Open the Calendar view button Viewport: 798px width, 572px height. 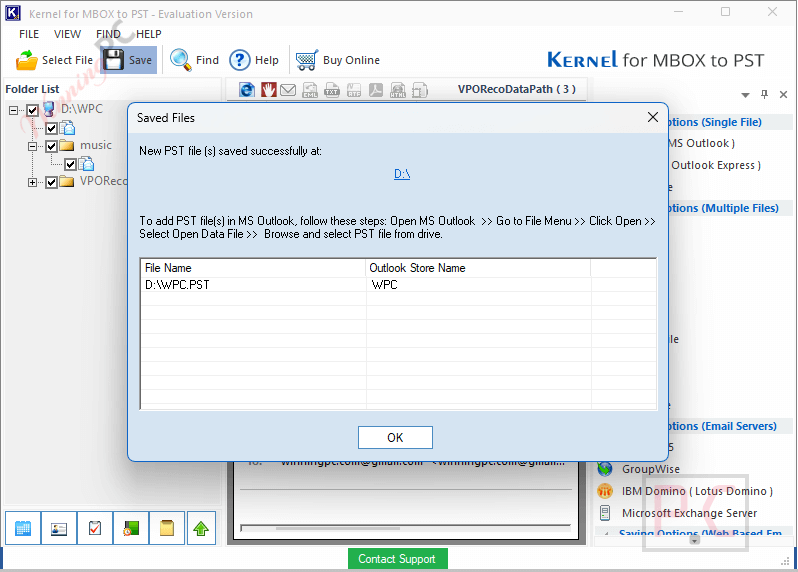tap(23, 528)
